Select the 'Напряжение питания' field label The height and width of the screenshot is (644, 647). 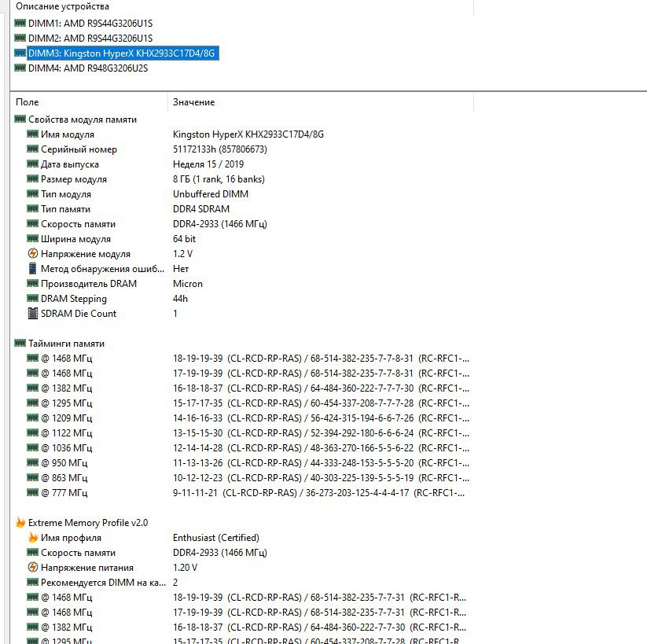87,568
